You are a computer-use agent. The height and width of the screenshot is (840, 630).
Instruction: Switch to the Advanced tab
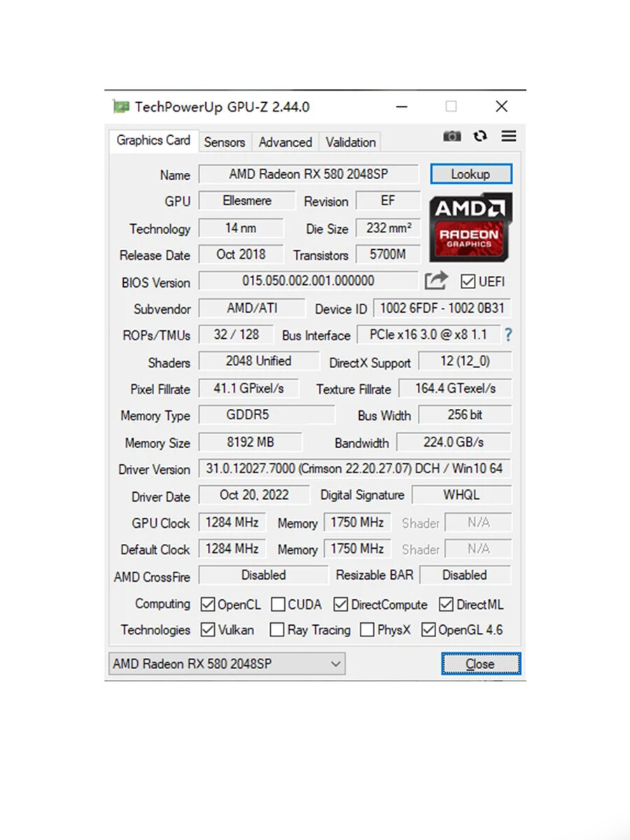(x=285, y=142)
